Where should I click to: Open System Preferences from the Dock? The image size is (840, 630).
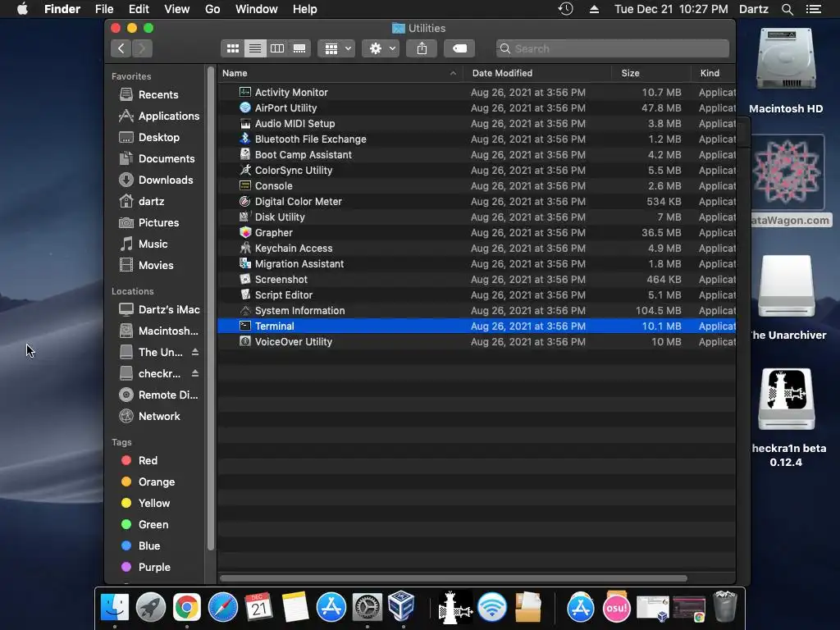click(x=367, y=608)
